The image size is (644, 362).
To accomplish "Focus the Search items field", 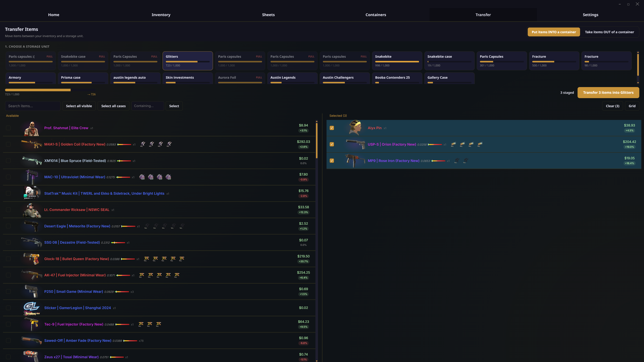I will 33,106.
